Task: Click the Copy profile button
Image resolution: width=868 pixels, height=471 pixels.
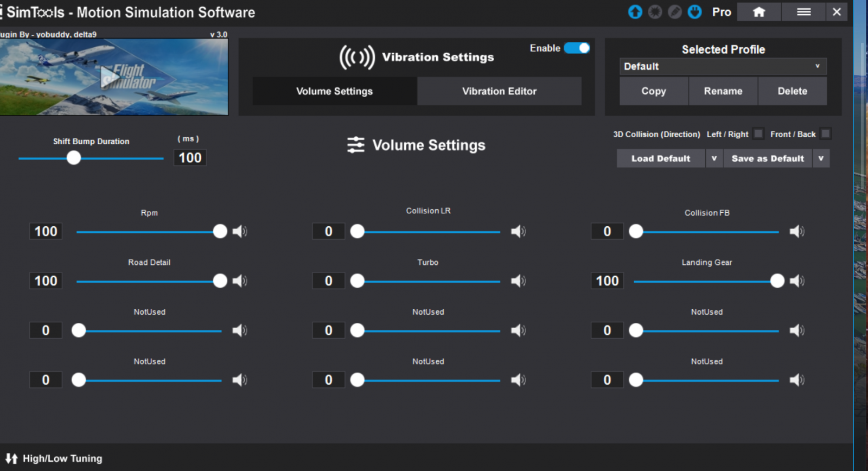Action: (x=654, y=91)
